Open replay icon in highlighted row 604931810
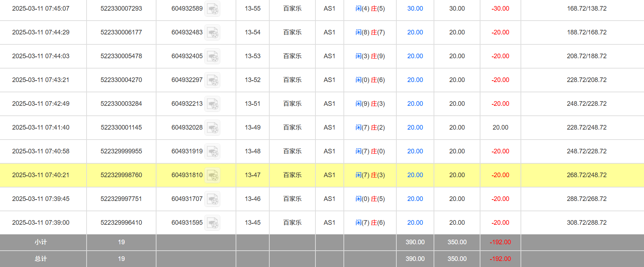The image size is (644, 267). coord(213,175)
